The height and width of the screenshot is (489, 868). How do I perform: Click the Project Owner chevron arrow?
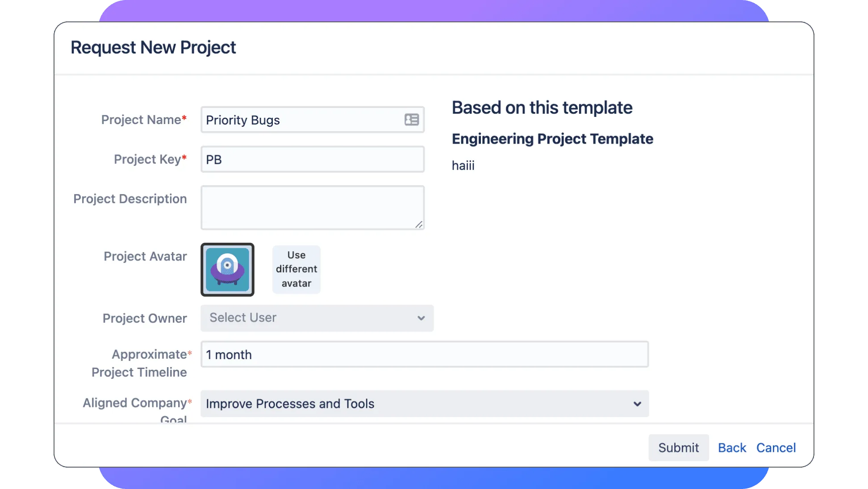tap(421, 318)
